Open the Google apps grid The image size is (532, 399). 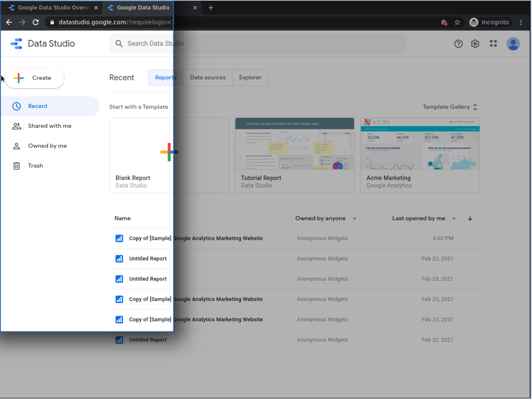tap(493, 43)
